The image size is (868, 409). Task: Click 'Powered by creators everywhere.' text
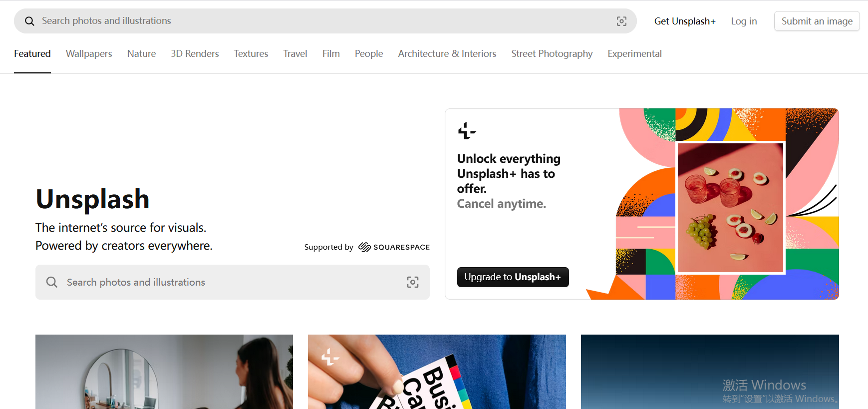click(124, 246)
